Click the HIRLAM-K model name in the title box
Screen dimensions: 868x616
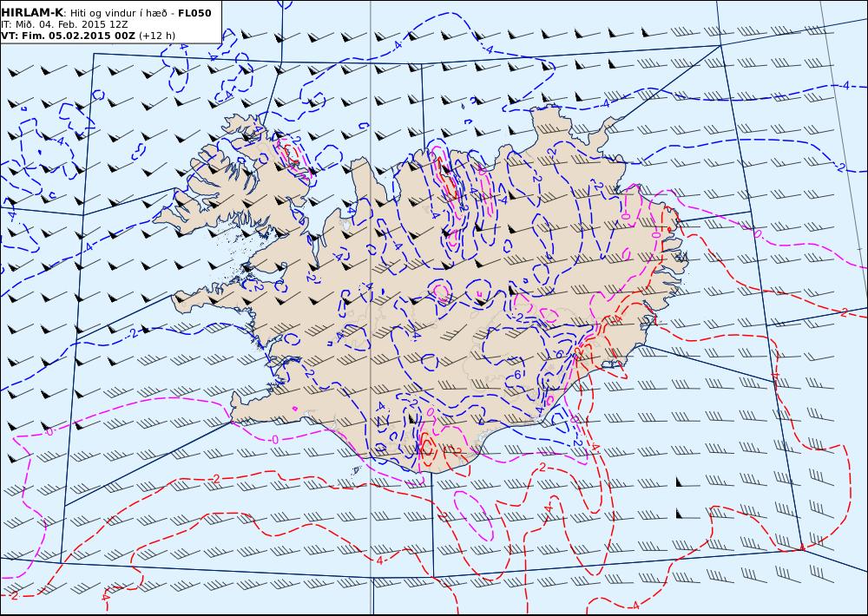[32, 13]
